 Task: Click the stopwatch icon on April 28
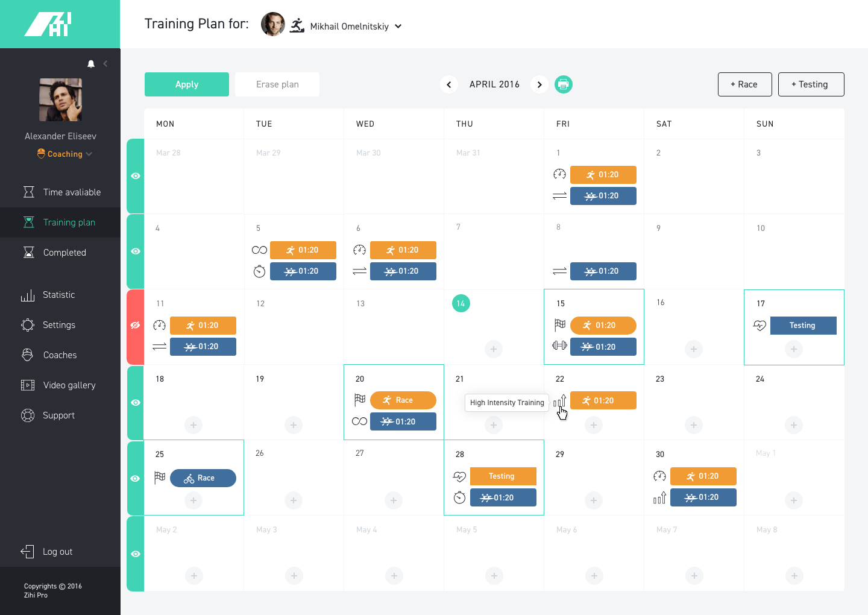pos(459,497)
